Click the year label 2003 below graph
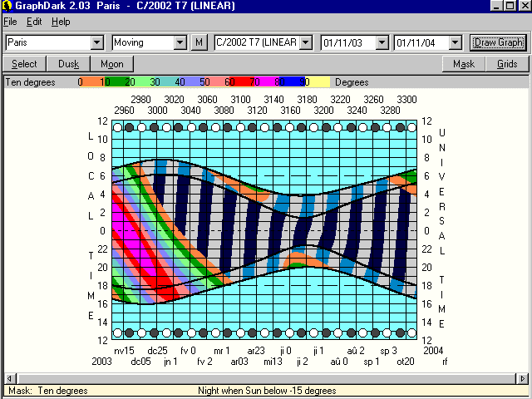532x399 pixels. click(101, 362)
